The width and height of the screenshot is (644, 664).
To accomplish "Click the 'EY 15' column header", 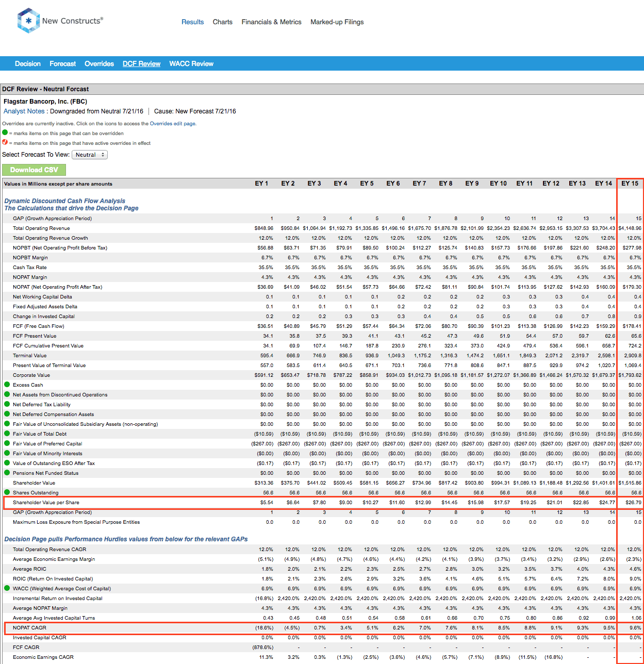I will pos(630,184).
